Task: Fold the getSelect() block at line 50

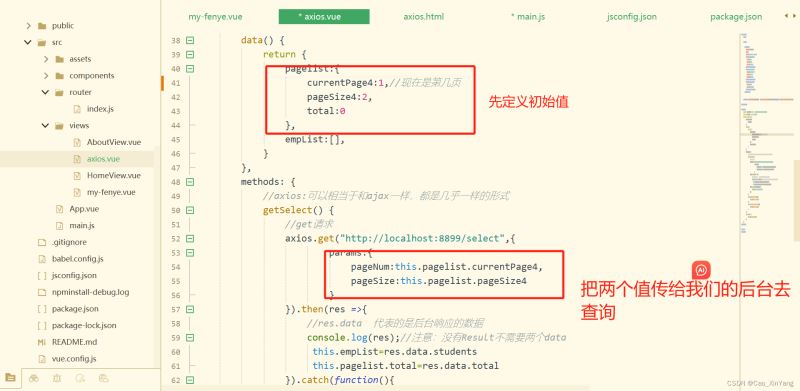Action: [x=190, y=210]
